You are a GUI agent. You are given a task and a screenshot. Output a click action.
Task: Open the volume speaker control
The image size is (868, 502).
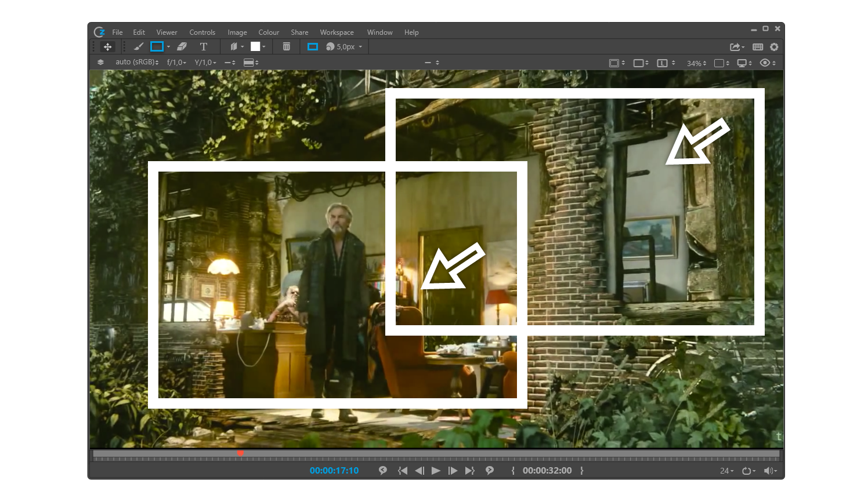click(771, 471)
